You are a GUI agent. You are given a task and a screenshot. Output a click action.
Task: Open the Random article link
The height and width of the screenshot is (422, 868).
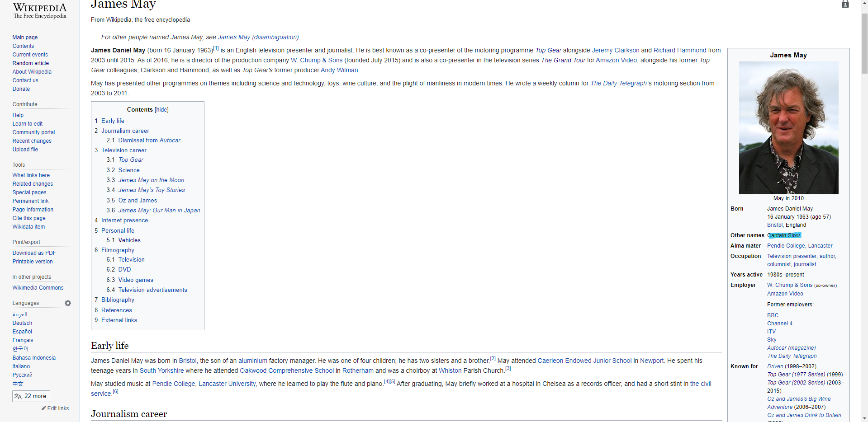[x=31, y=63]
